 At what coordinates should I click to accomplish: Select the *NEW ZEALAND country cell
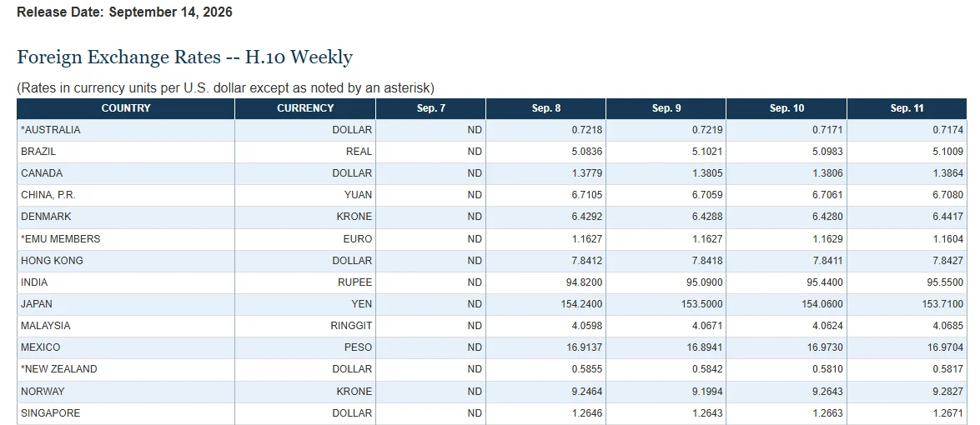(126, 369)
